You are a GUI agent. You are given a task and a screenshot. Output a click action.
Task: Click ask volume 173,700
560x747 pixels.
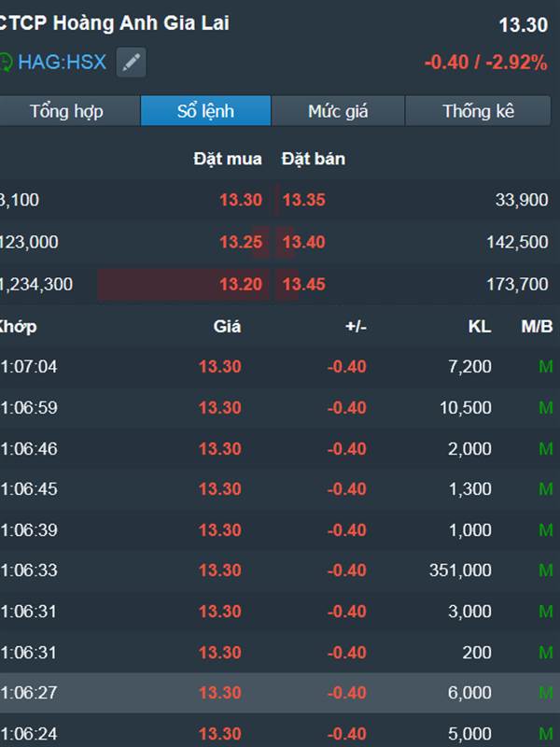tap(517, 285)
